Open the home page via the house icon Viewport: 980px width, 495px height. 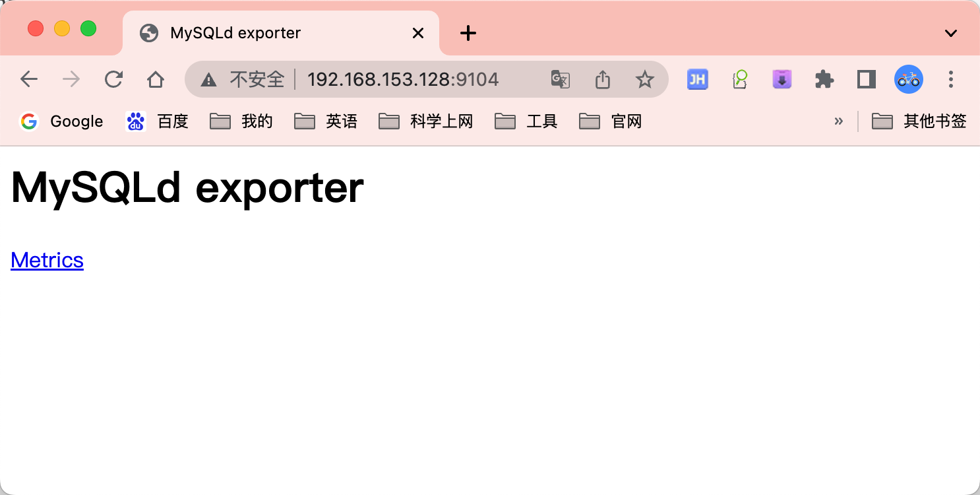156,80
